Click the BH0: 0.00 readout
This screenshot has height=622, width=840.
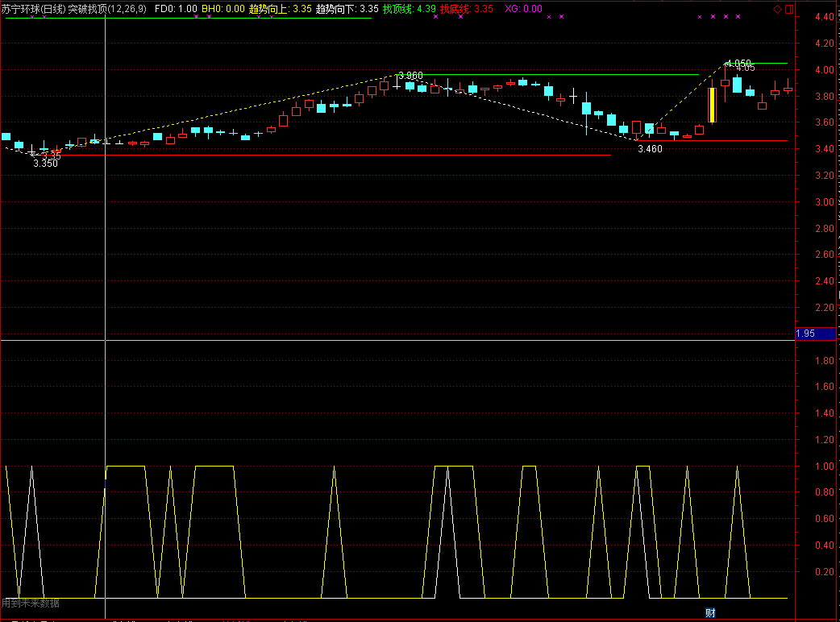pyautogui.click(x=222, y=9)
